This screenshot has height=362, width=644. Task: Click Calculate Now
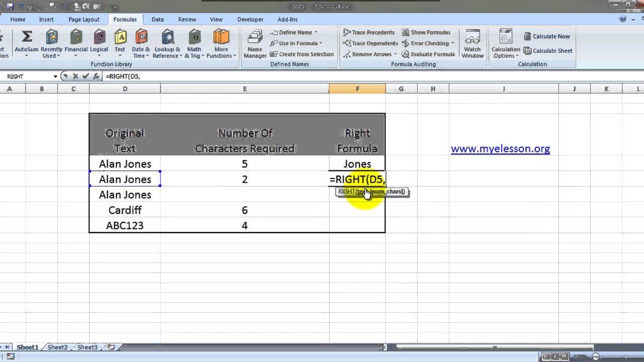click(x=547, y=36)
